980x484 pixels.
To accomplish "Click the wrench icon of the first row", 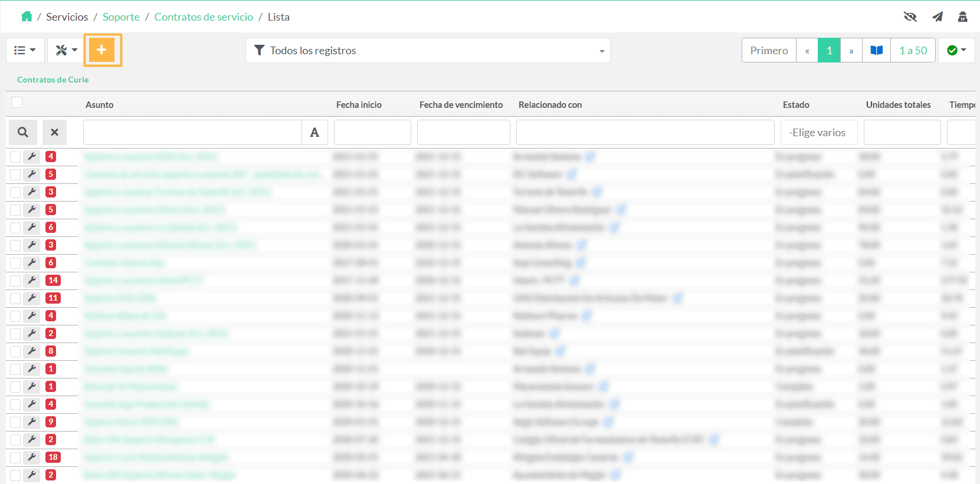I will click(32, 157).
